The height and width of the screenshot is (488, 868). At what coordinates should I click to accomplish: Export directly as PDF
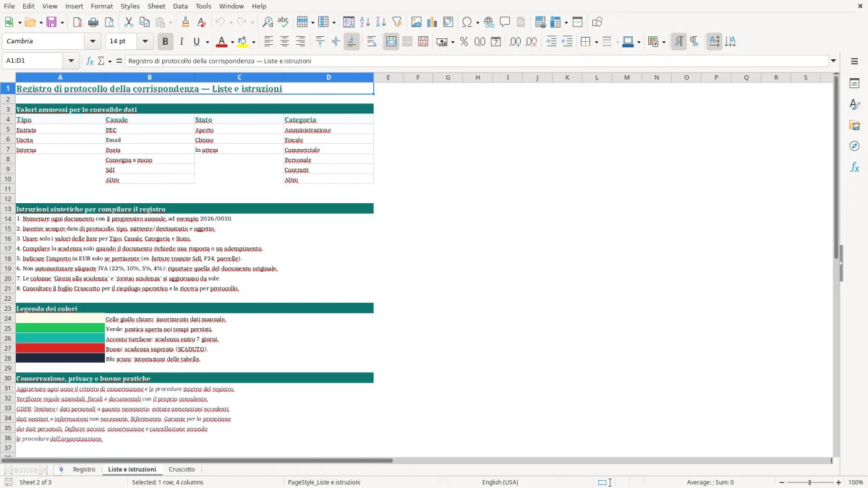click(x=77, y=22)
